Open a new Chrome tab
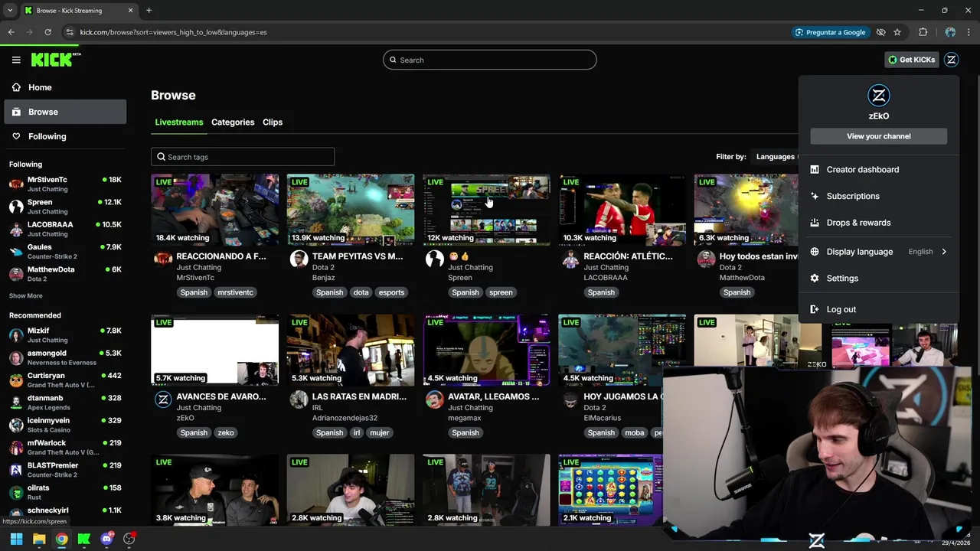Screen dimensions: 980x551 [x=149, y=11]
